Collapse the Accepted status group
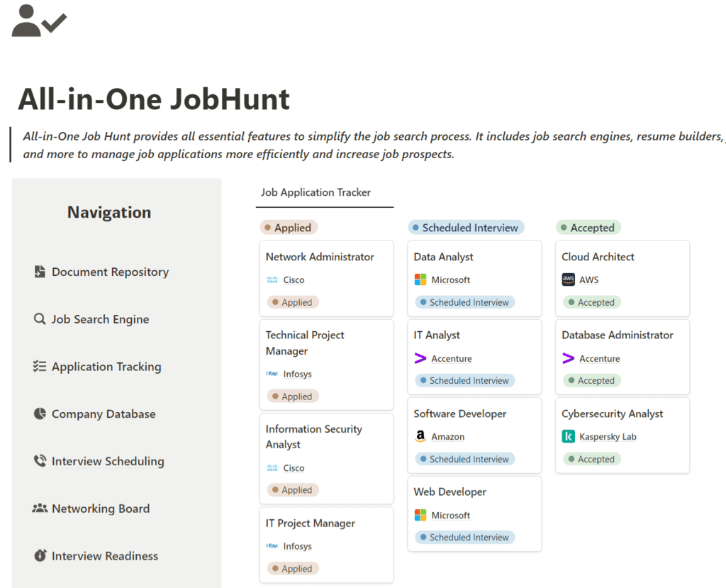Image resolution: width=726 pixels, height=588 pixels. click(x=588, y=227)
